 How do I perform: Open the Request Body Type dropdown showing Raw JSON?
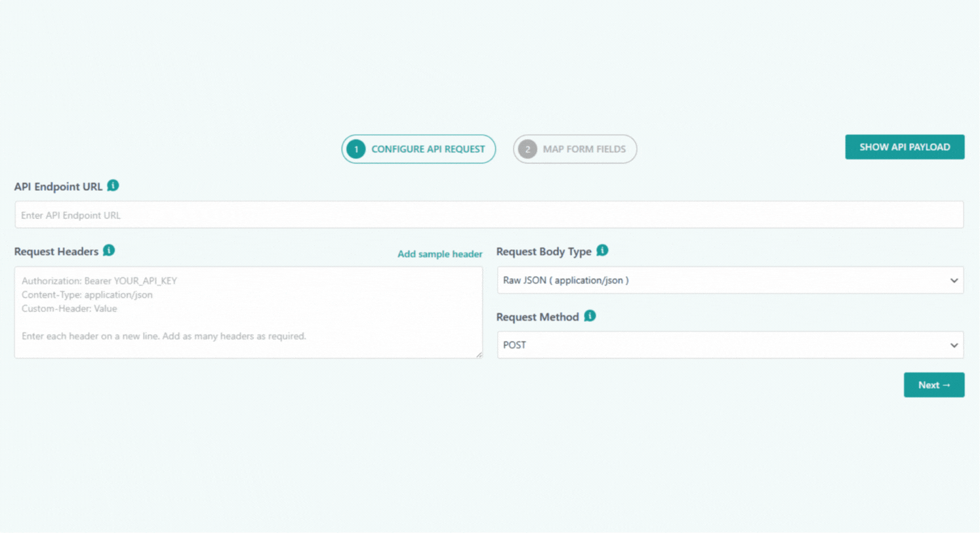pos(730,280)
